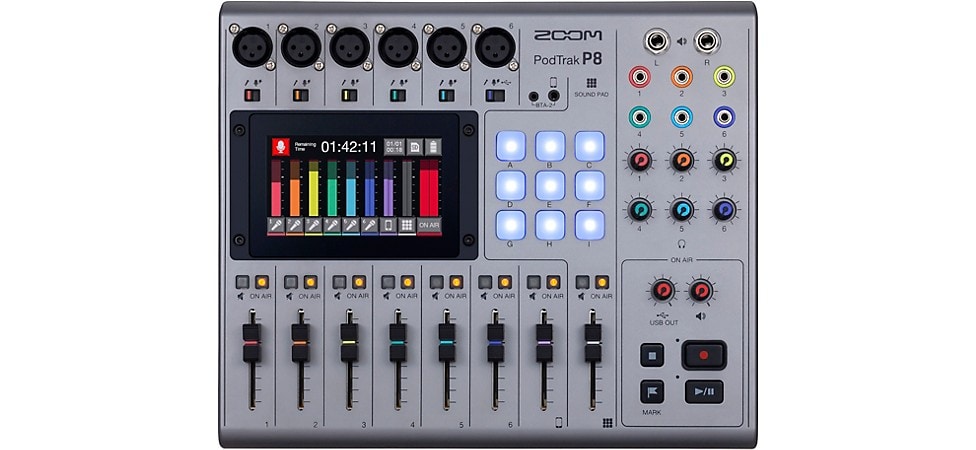Tap the orange channel 2 mic icon on touchscreen
Screen dimensions: 976x450
(294, 225)
